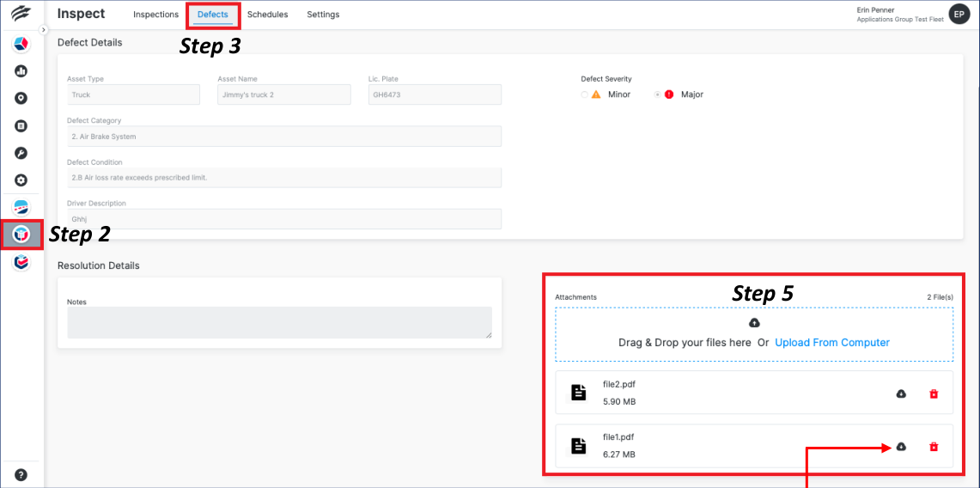Select the Minor defect severity radio button

(585, 95)
